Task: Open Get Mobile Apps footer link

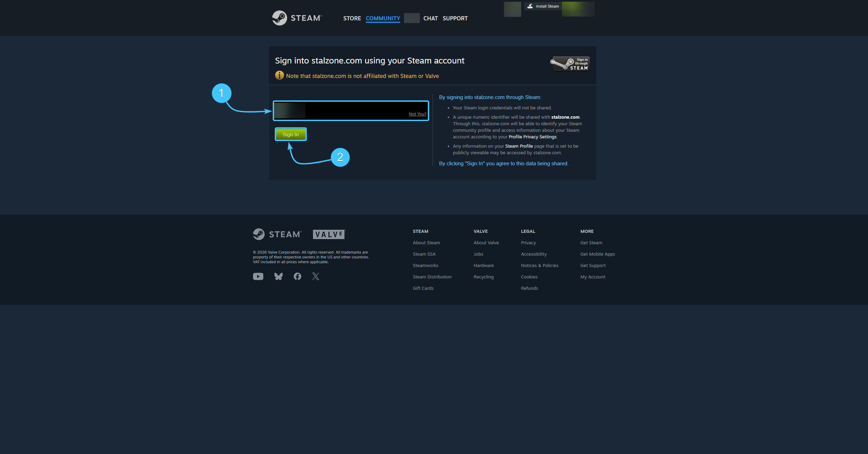Action: [597, 254]
